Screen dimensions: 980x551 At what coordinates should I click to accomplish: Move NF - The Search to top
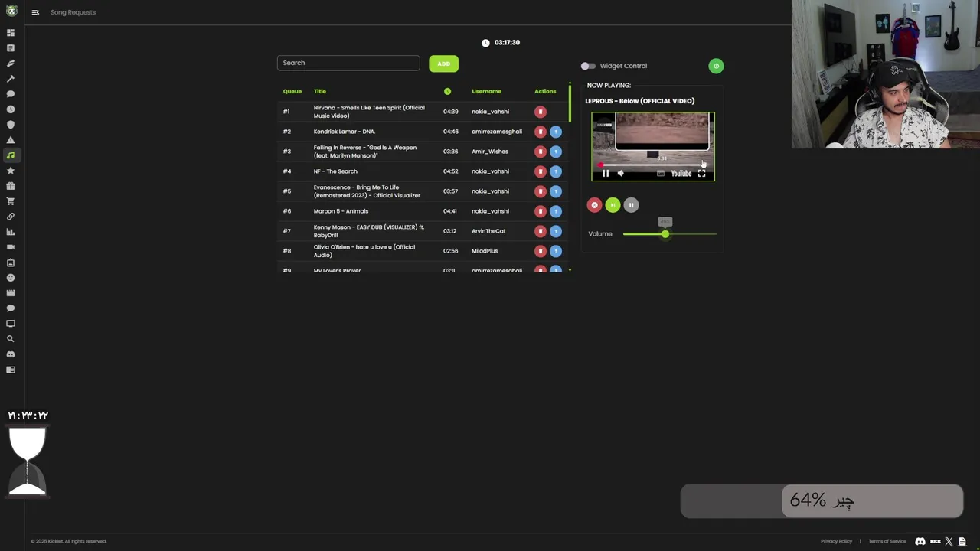point(556,171)
